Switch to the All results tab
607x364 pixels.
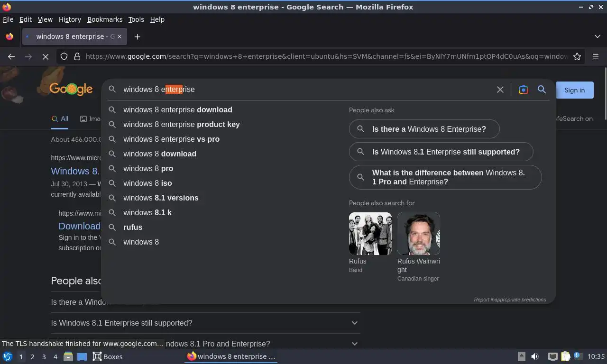tap(60, 119)
